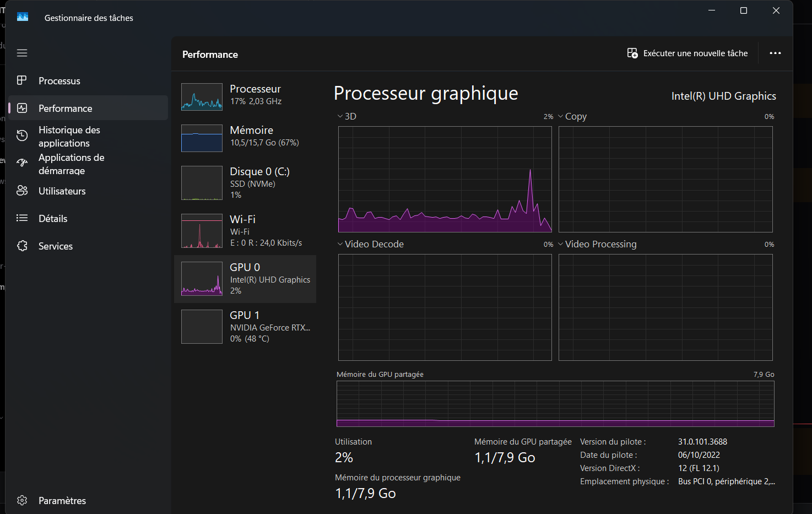Click the Disque 0 (C:) entry
Viewport: 812px width, 514px height.
[245, 182]
